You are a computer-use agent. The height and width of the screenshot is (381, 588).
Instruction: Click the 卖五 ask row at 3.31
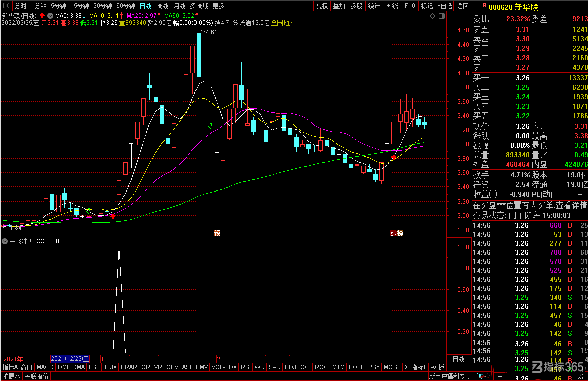click(530, 29)
